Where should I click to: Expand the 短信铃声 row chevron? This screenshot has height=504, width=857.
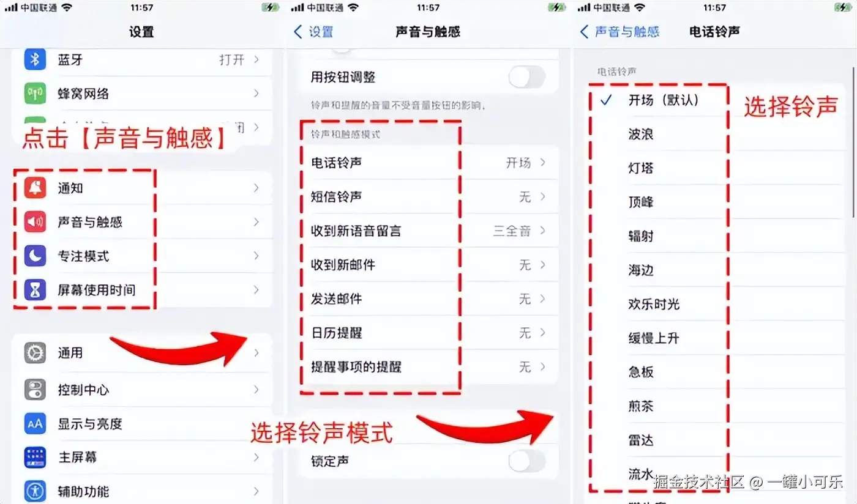[543, 197]
